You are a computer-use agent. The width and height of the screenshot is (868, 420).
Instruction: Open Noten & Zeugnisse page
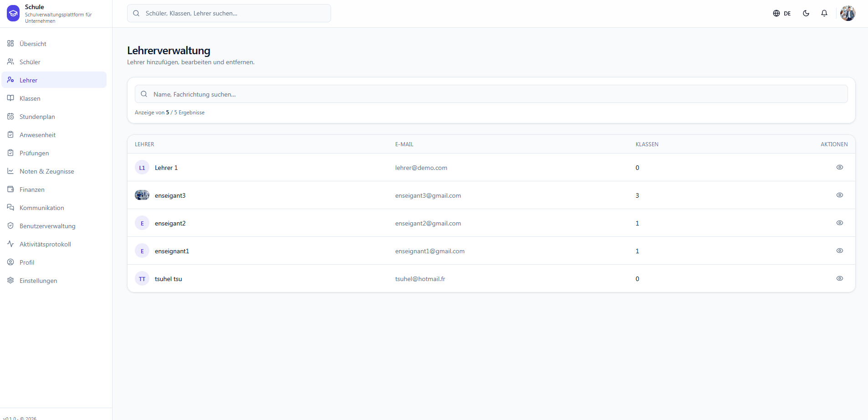point(54,171)
